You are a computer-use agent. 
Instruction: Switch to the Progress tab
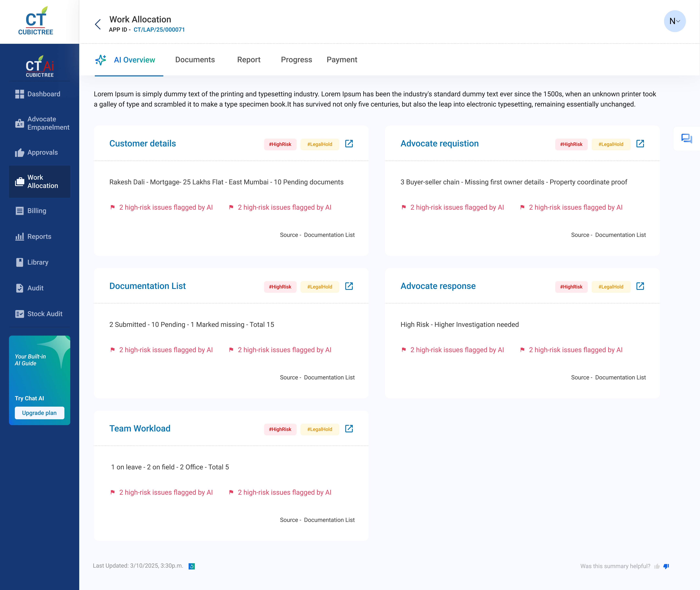pyautogui.click(x=296, y=60)
